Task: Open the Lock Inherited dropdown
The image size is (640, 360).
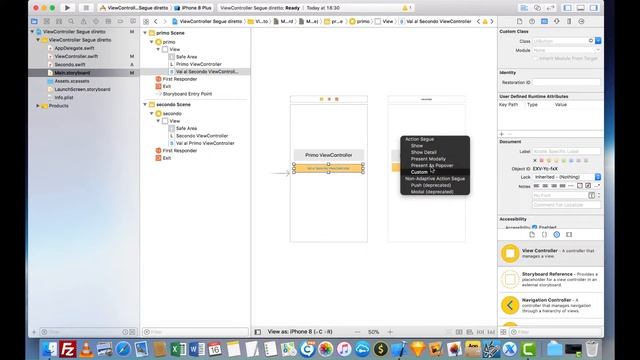Action: pyautogui.click(x=567, y=177)
